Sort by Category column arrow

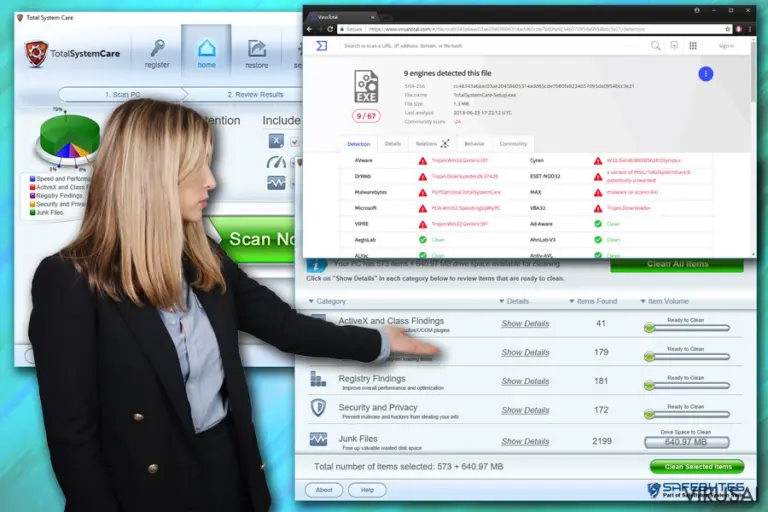tap(311, 301)
